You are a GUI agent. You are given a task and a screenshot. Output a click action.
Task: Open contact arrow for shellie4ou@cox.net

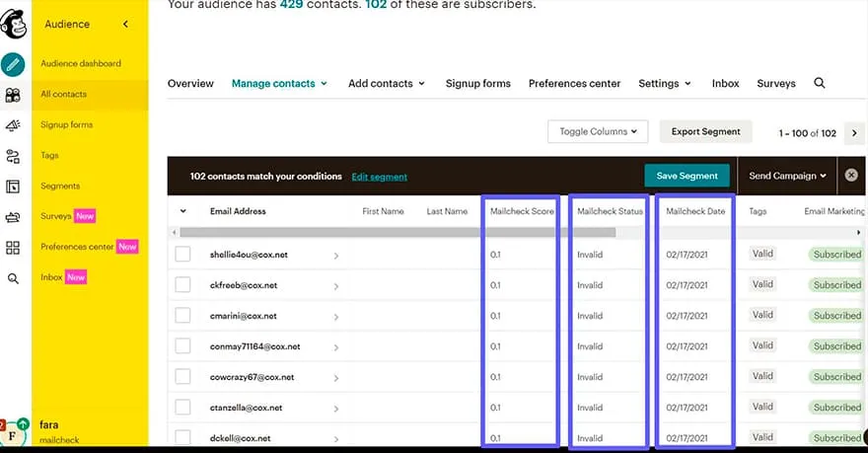point(336,256)
